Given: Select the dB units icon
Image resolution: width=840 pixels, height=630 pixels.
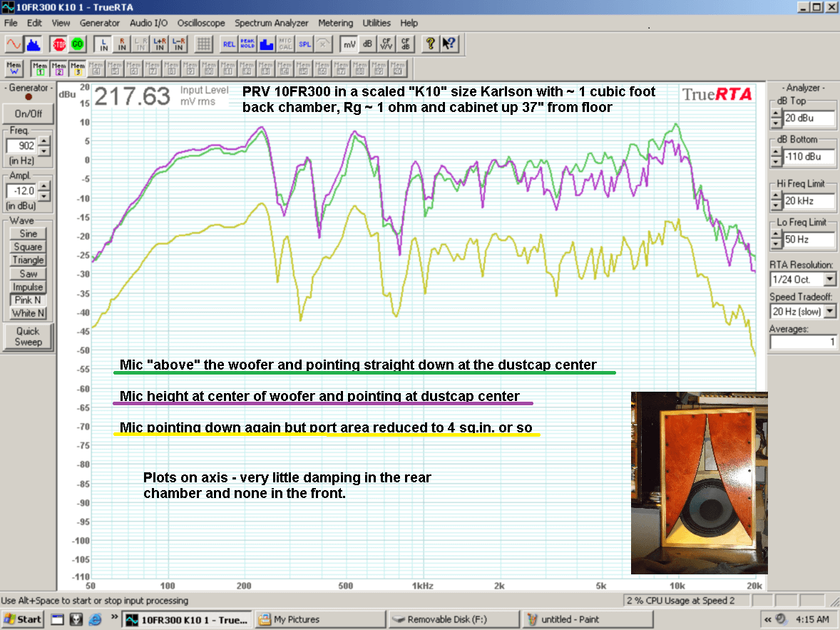Looking at the screenshot, I should click(368, 44).
